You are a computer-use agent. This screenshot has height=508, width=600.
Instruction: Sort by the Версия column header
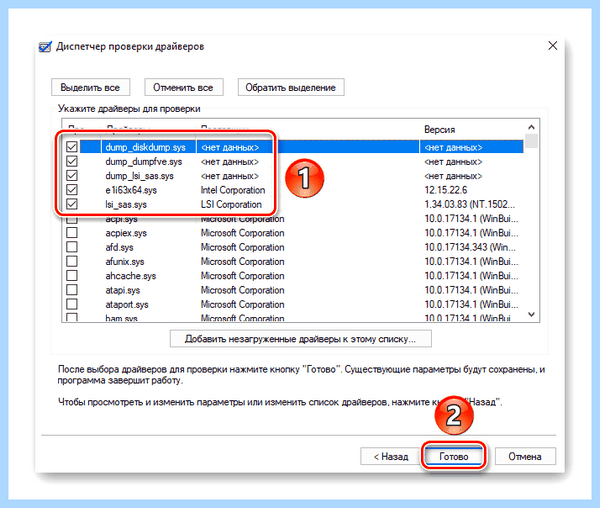tap(440, 130)
